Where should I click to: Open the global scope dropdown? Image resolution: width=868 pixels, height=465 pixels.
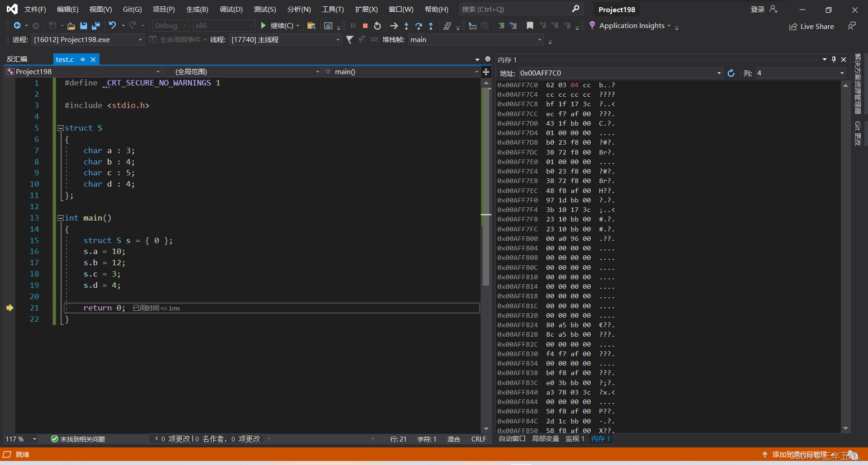[x=242, y=72]
